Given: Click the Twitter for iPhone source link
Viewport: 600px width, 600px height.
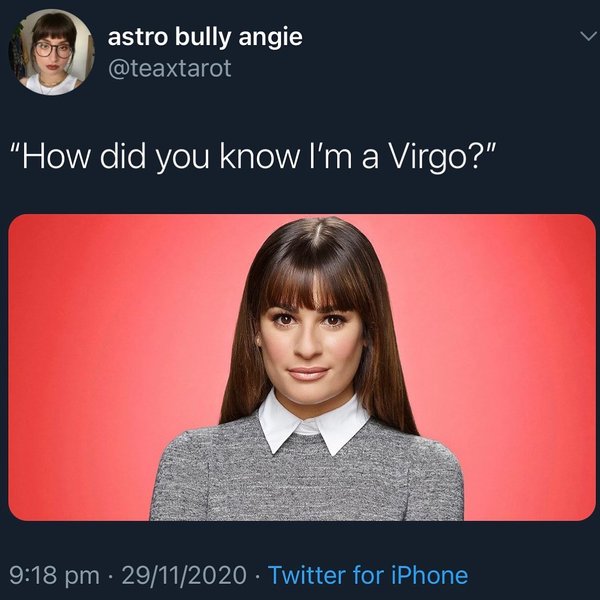Looking at the screenshot, I should click(368, 575).
